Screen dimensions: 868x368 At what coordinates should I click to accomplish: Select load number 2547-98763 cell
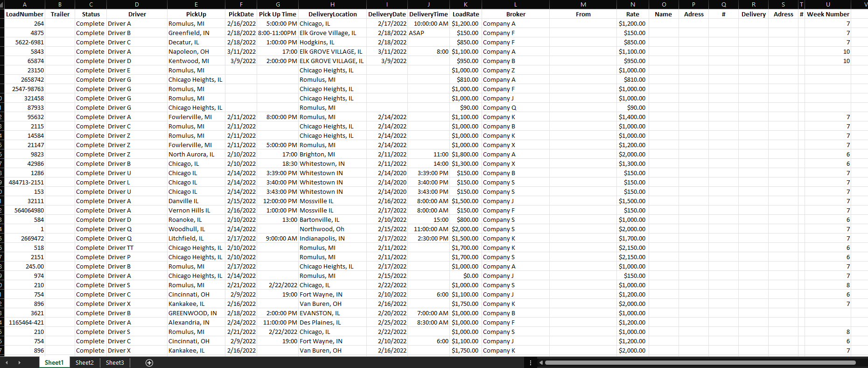pos(25,89)
